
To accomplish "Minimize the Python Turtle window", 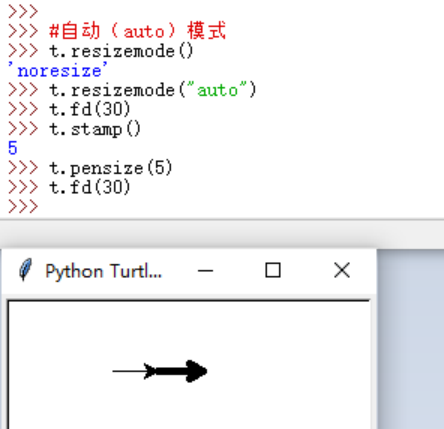I will [x=205, y=270].
